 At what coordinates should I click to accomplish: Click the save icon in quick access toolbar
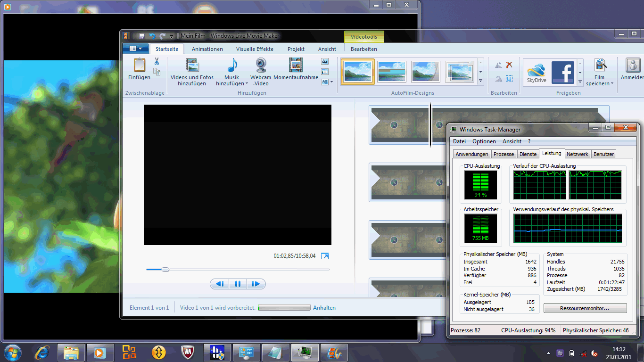click(142, 36)
